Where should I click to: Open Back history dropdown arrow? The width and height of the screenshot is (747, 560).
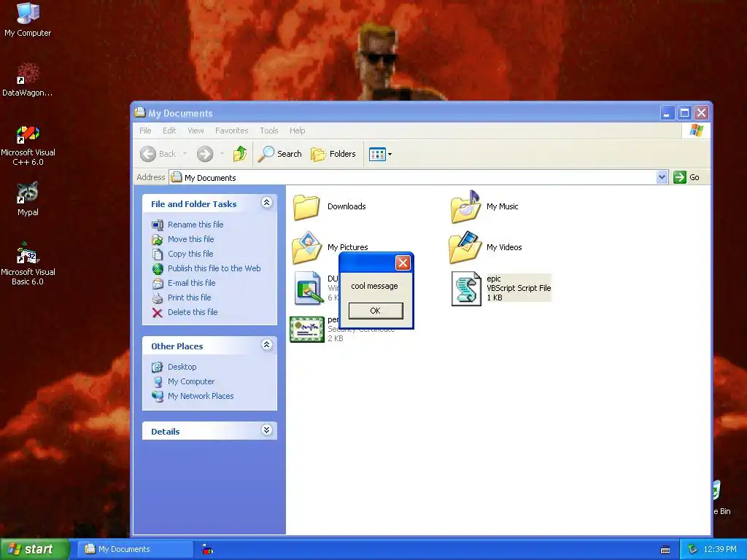click(185, 154)
